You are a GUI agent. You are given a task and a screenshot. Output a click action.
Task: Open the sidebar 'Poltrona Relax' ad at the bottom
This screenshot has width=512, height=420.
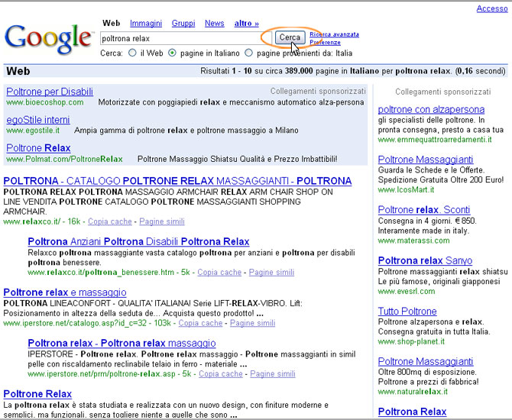412,412
